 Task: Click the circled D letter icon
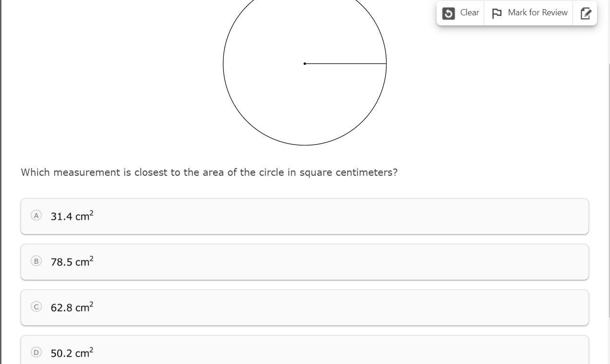click(36, 352)
